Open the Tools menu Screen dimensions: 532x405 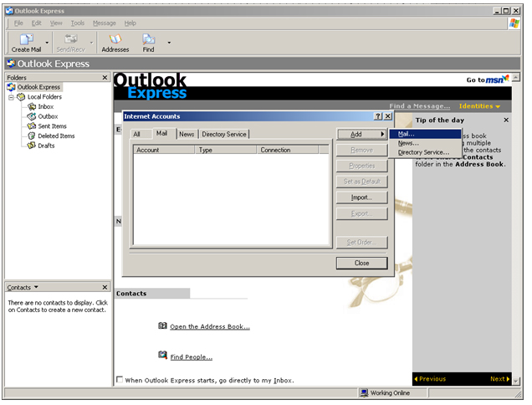77,23
